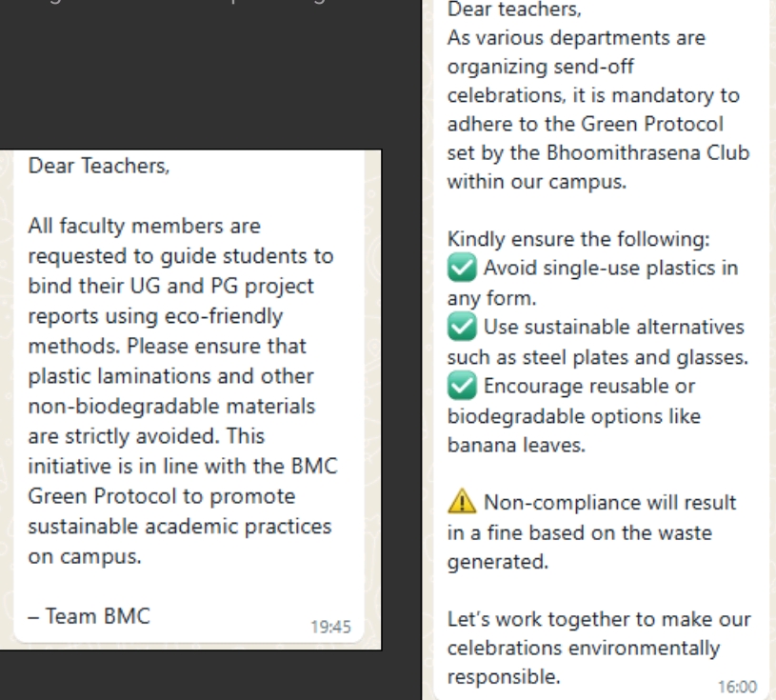Click the green checkmark before "Use sustainable alternatives"
This screenshot has width=776, height=700.
[x=462, y=327]
